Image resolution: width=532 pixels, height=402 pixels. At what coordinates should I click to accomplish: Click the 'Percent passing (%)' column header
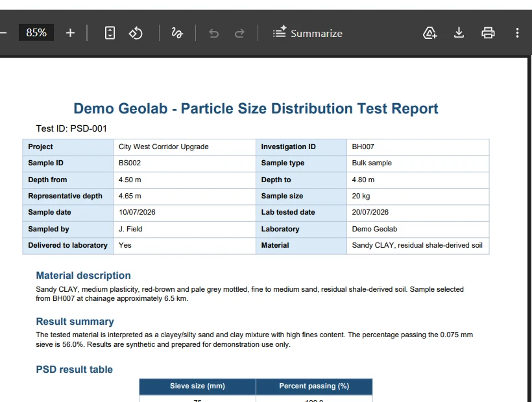click(x=314, y=386)
